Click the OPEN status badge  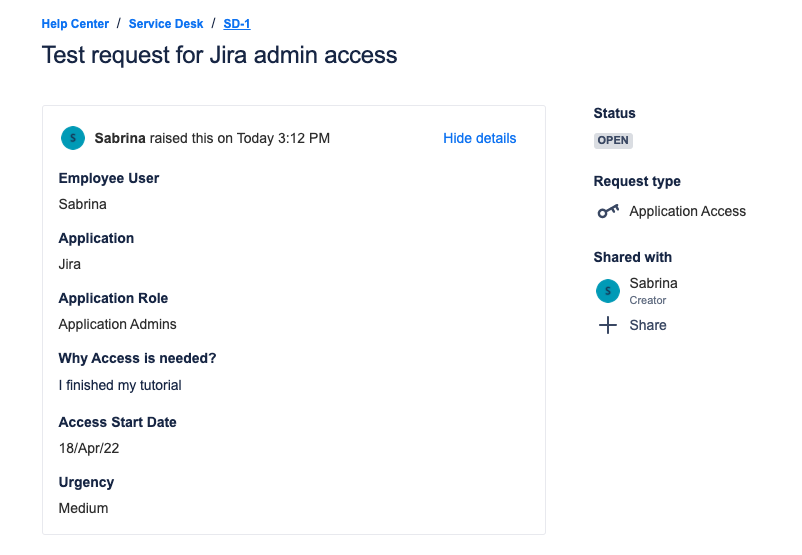click(x=613, y=140)
